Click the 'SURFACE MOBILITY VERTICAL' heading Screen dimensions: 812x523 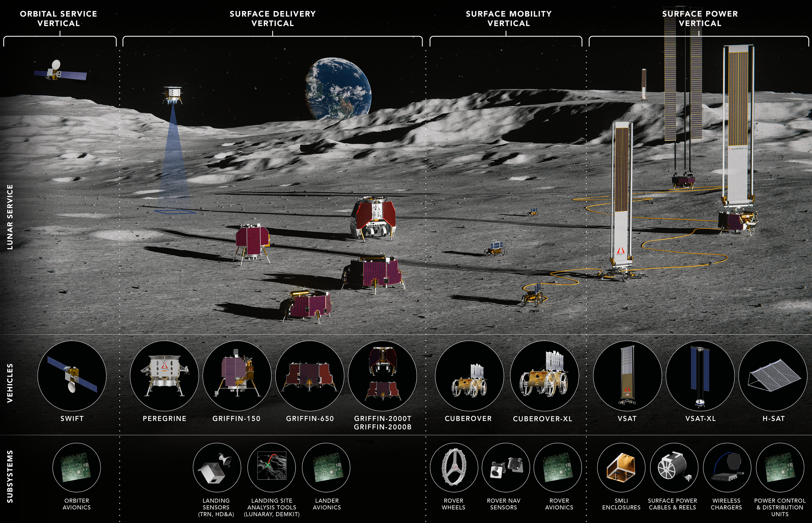(509, 19)
